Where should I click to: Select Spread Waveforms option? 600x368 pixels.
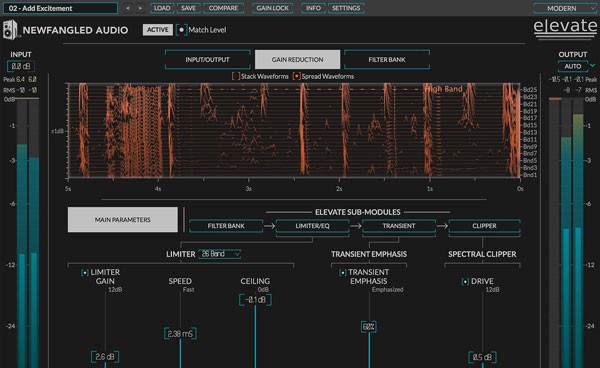[297, 77]
